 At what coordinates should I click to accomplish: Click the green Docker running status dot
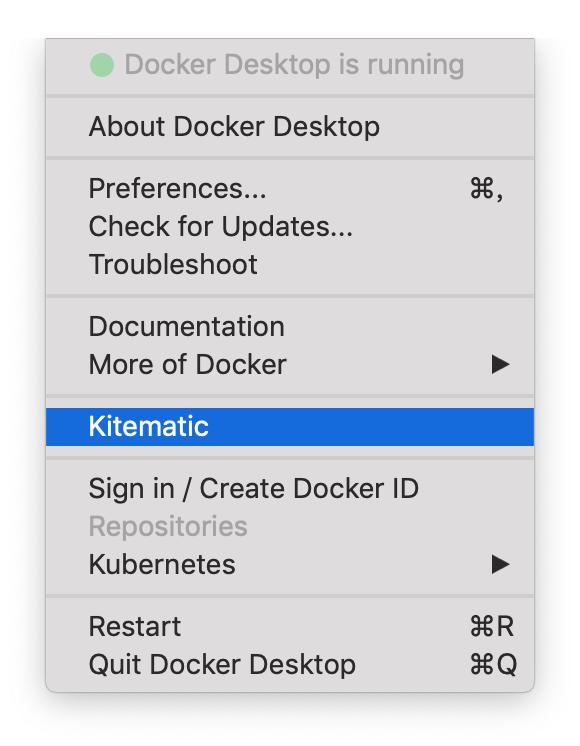(102, 65)
